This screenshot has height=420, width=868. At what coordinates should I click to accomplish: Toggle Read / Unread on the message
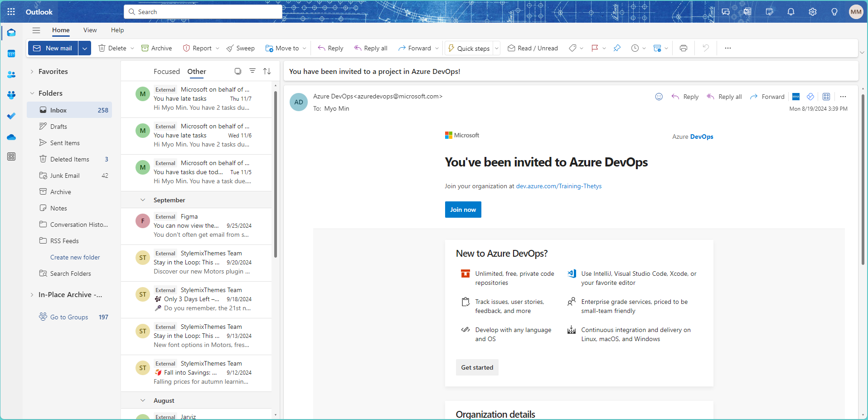click(533, 48)
